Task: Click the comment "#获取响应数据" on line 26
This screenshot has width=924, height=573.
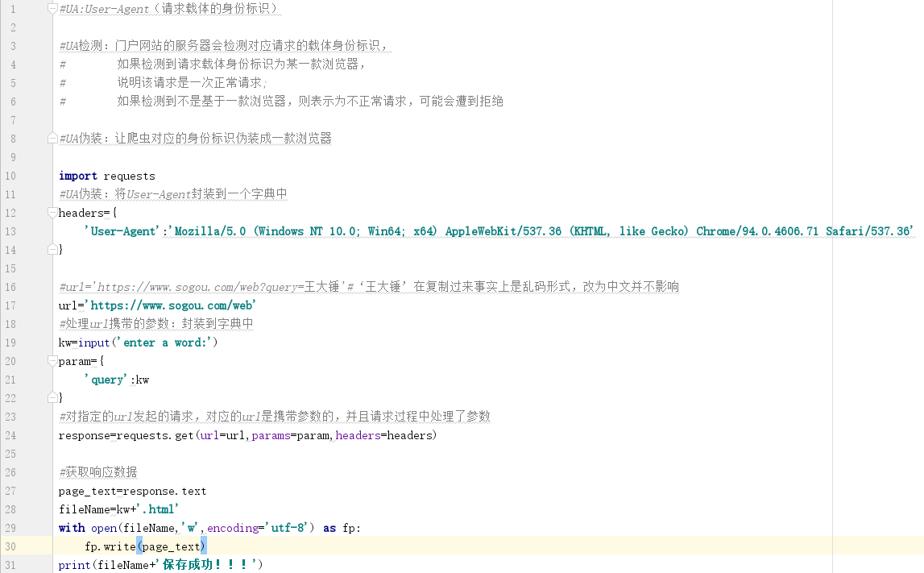Action: 97,473
